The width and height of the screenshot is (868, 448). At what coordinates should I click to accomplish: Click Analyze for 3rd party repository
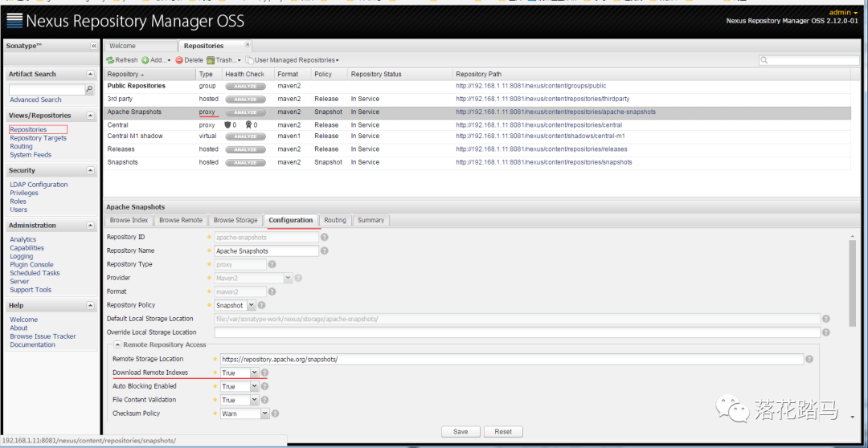(x=245, y=100)
